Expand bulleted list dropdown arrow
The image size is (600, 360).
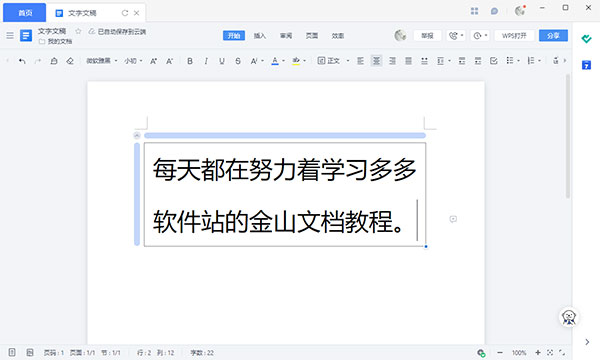pos(518,61)
